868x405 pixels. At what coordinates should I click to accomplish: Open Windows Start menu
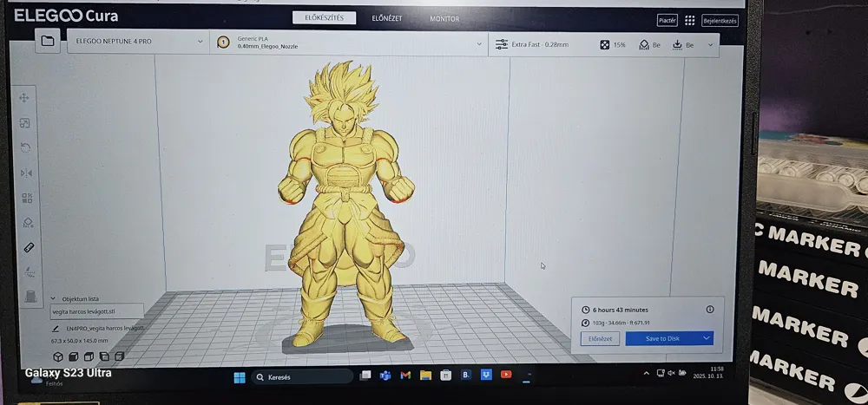pyautogui.click(x=240, y=377)
